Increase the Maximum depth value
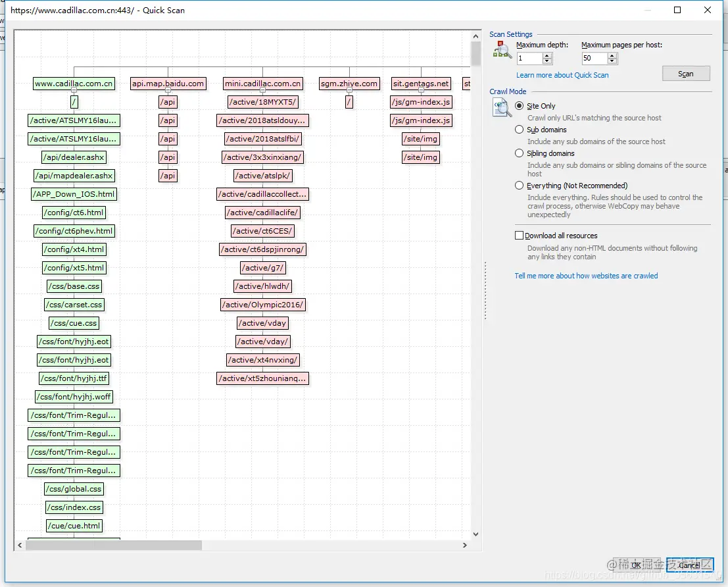 547,55
